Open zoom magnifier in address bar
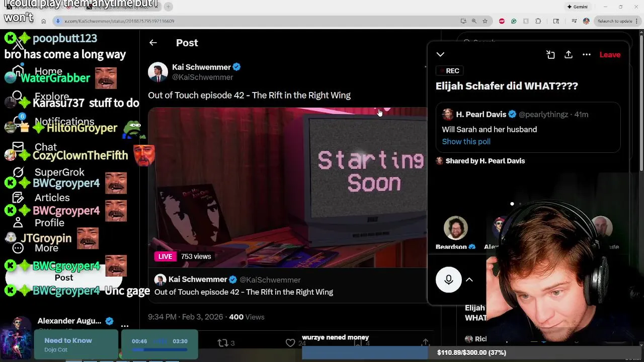The height and width of the screenshot is (362, 644). point(474,21)
